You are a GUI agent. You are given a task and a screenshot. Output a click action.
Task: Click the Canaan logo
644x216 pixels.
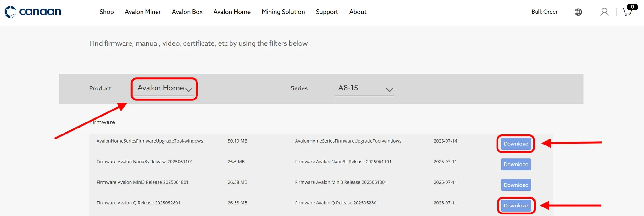coord(33,12)
